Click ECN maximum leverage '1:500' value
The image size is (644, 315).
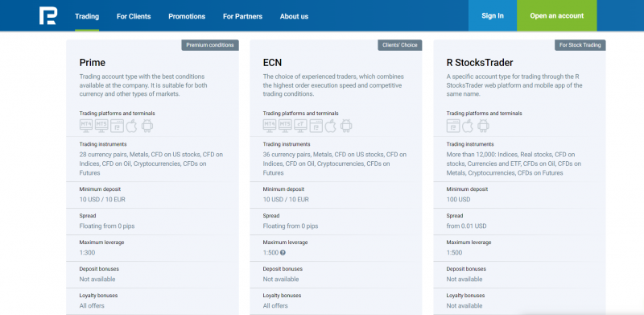270,252
